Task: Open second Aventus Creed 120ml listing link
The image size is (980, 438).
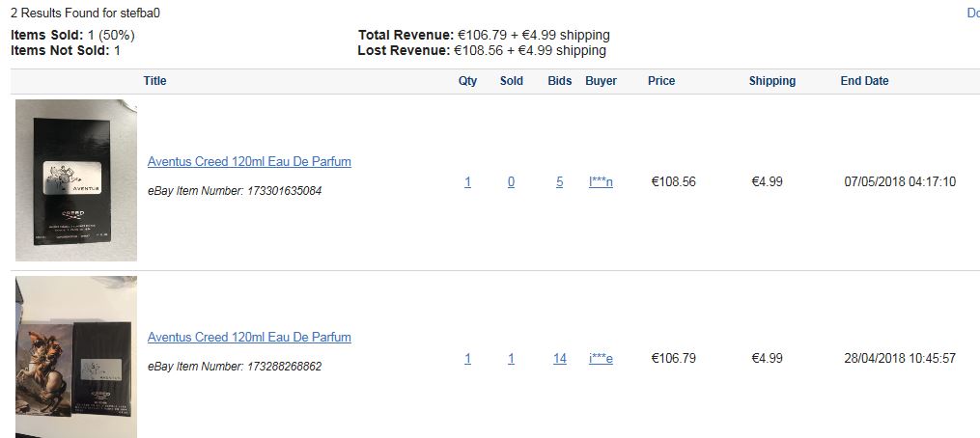Action: (249, 337)
